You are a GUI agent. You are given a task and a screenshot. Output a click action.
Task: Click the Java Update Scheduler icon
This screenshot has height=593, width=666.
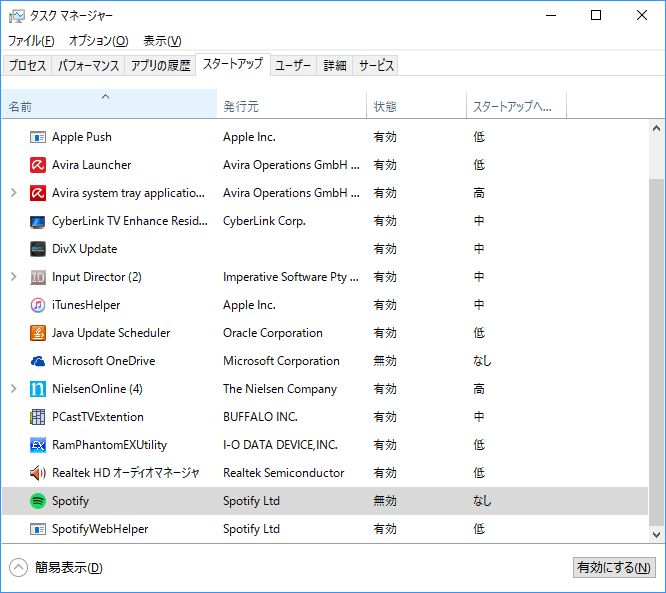tap(38, 333)
